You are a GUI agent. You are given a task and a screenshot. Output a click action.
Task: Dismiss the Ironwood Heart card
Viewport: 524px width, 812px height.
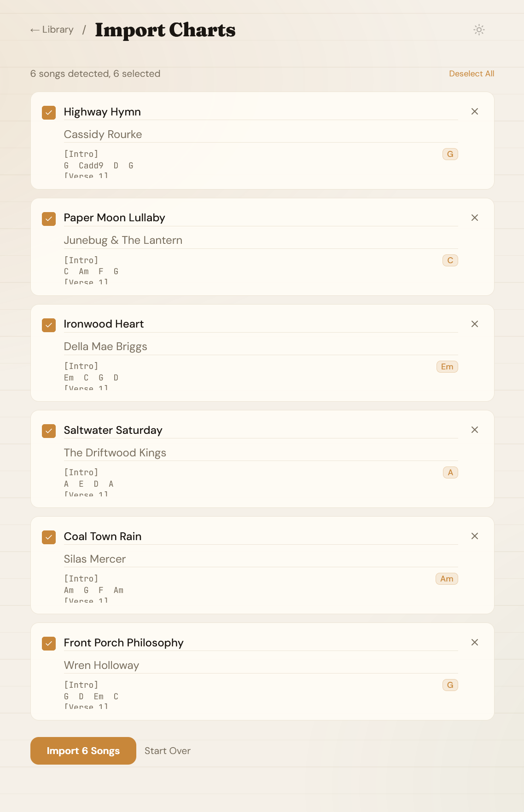click(475, 324)
